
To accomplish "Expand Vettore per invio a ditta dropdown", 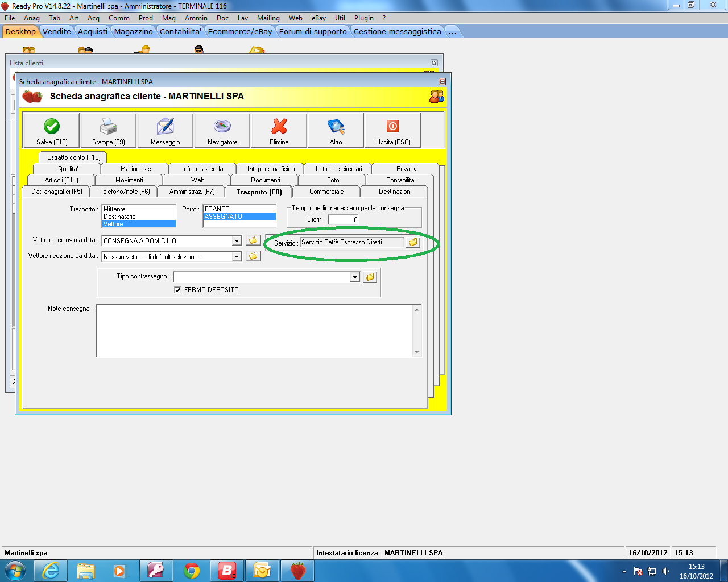I will [237, 241].
